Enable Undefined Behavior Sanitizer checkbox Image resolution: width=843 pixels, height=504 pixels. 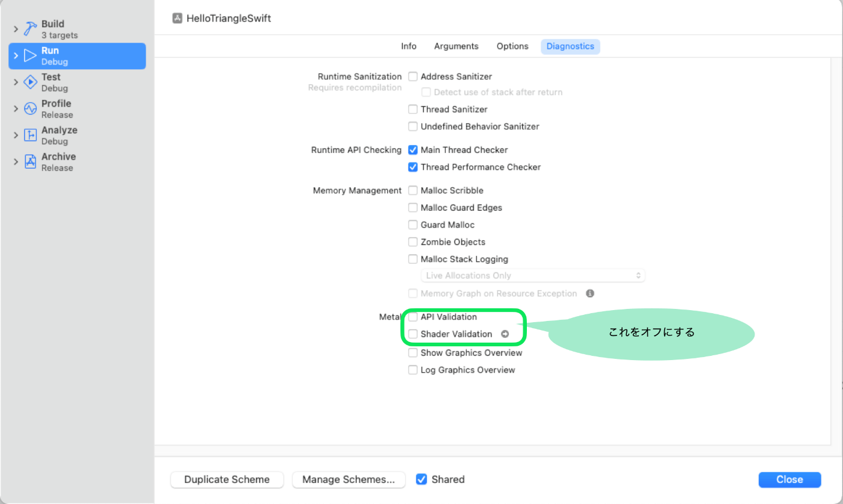413,126
